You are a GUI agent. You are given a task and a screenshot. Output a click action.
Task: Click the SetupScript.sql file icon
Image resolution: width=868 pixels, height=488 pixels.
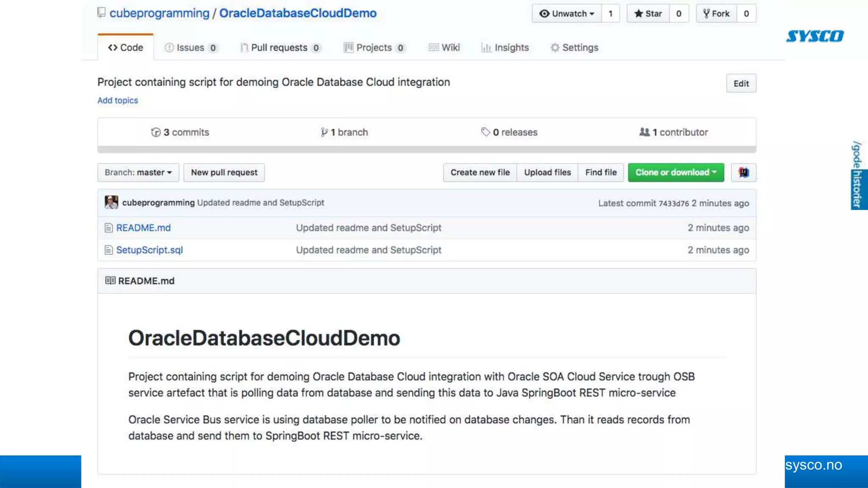point(109,250)
